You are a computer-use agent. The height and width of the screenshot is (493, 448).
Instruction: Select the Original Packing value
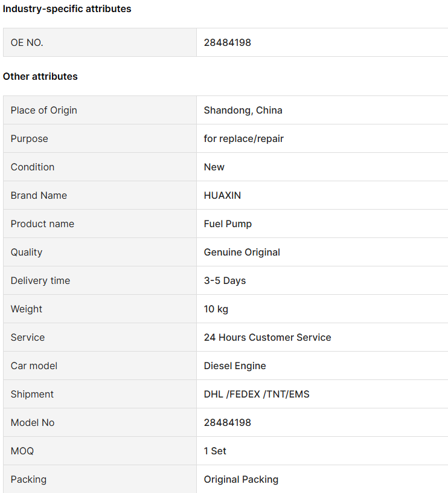click(241, 480)
